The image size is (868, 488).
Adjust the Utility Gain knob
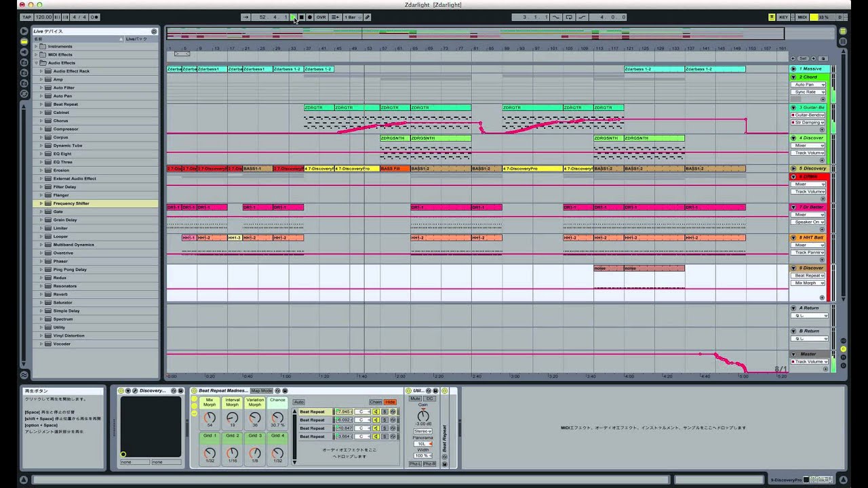(423, 415)
